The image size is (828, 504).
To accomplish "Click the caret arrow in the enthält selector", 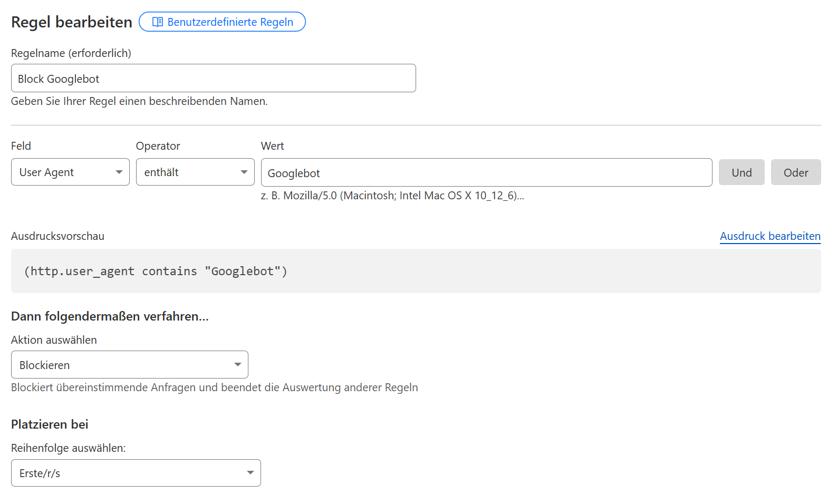I will point(244,172).
